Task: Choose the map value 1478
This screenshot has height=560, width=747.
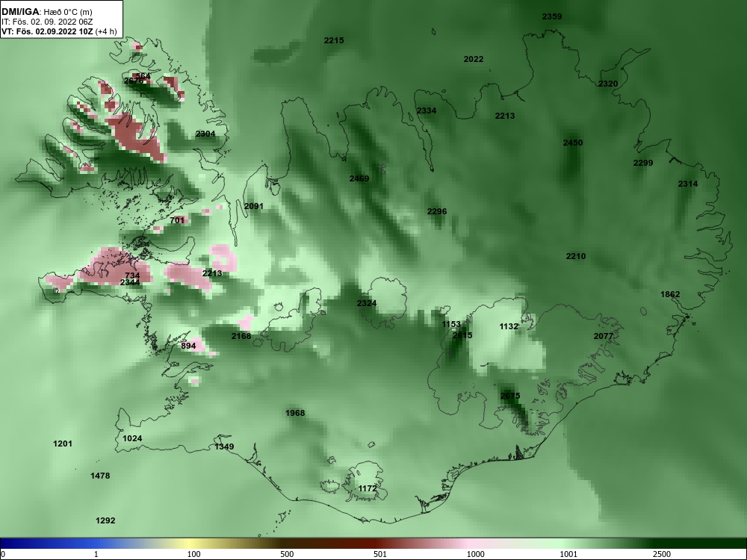Action: click(x=100, y=476)
